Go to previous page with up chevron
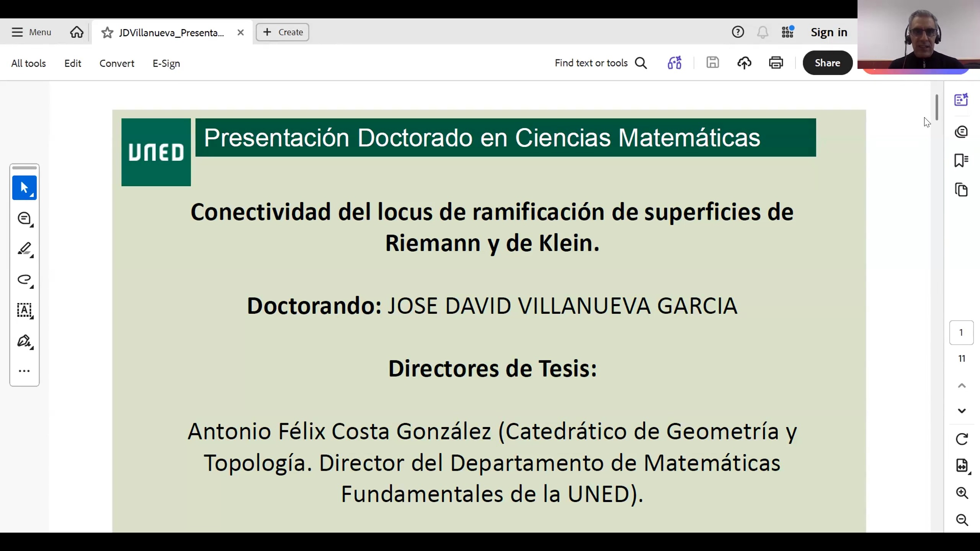Image resolution: width=980 pixels, height=551 pixels. 962,386
